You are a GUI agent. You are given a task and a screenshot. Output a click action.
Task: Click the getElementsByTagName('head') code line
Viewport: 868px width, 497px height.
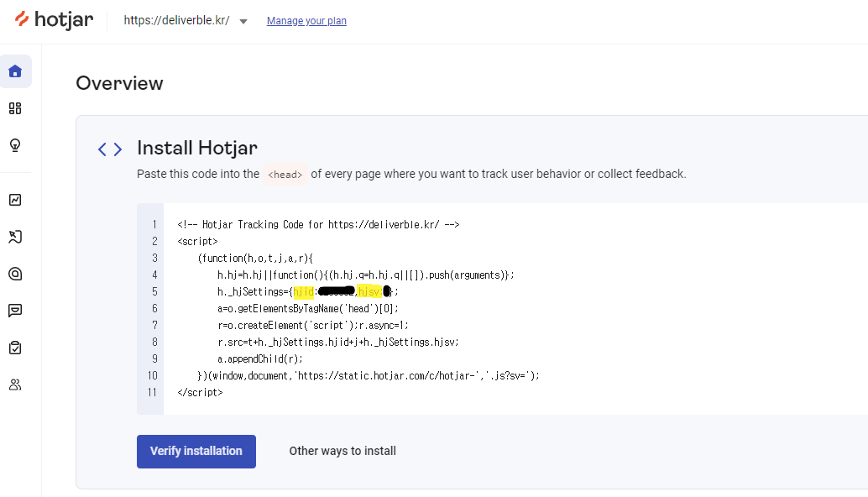point(308,309)
